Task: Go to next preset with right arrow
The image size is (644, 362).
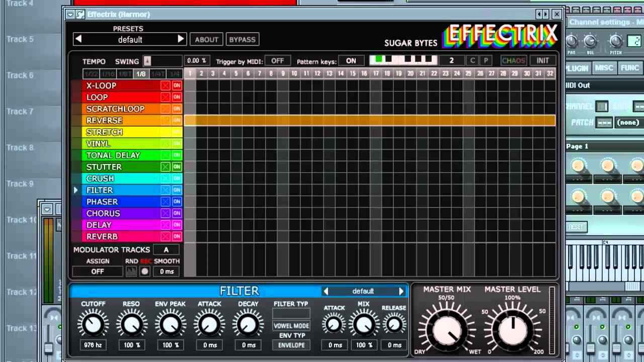Action: click(181, 39)
